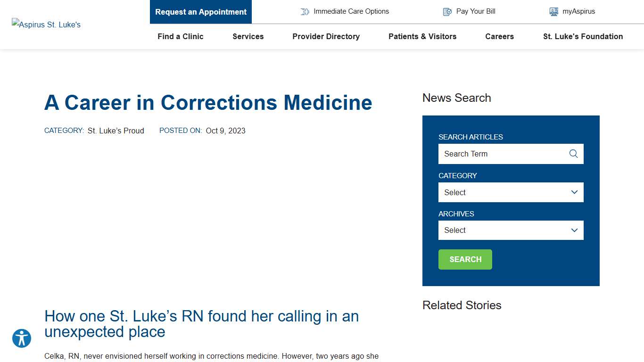Follow the St. Luke's Proud category link
644x362 pixels.
click(116, 131)
